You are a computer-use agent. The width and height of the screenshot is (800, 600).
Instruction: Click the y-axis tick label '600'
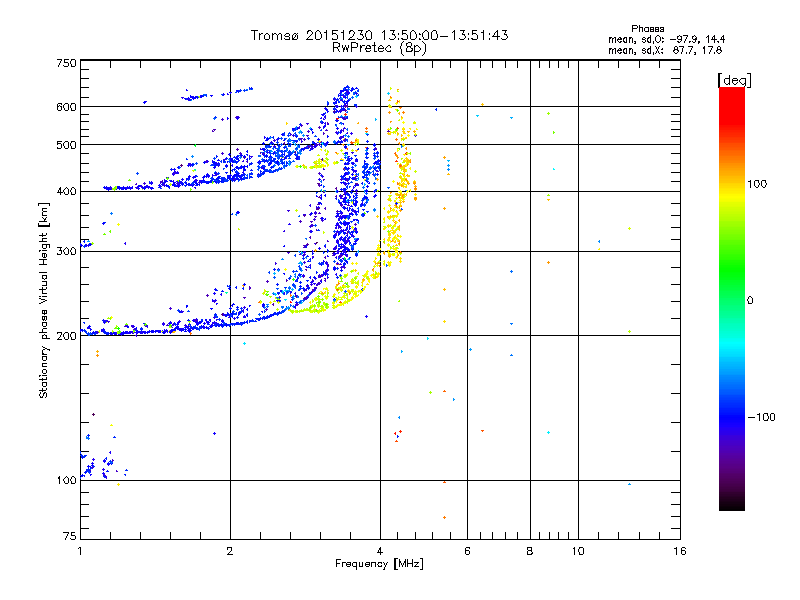[x=67, y=107]
